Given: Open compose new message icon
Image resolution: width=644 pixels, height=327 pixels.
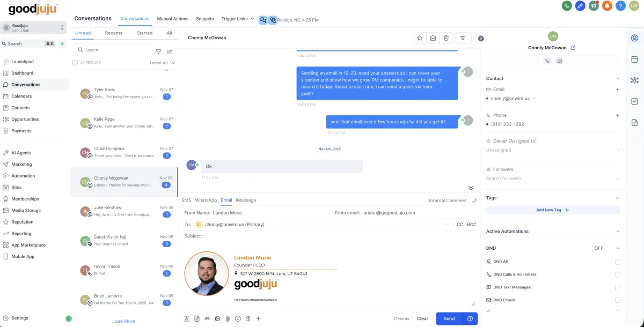Looking at the screenshot, I should click(x=170, y=52).
